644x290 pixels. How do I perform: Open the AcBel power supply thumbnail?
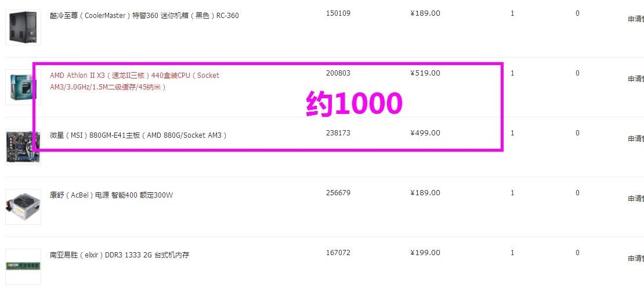coord(23,207)
